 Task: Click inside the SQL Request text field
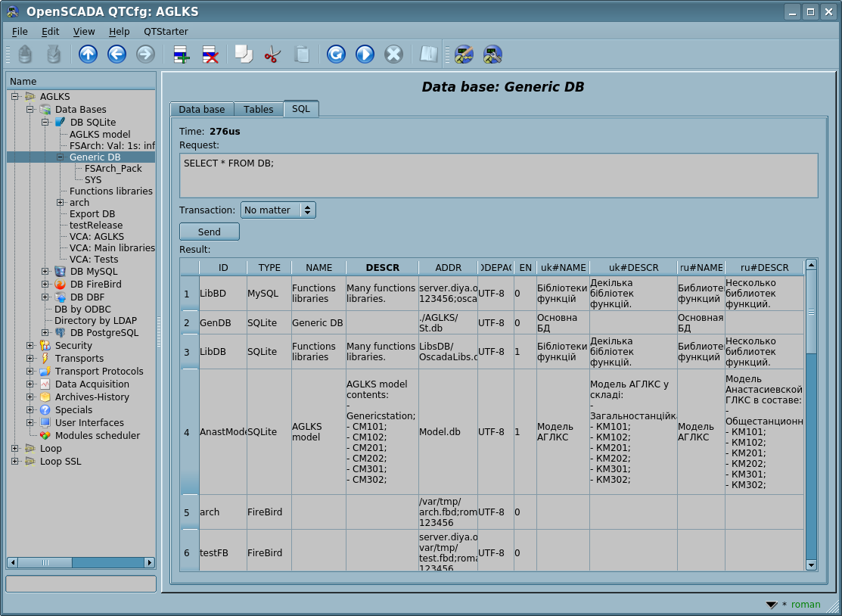point(499,176)
